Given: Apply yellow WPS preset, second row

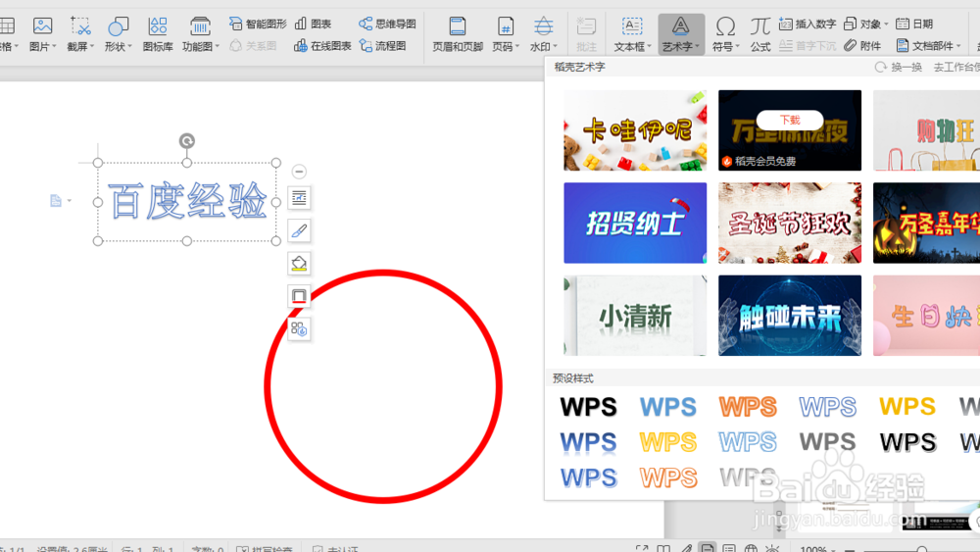Looking at the screenshot, I should click(668, 442).
